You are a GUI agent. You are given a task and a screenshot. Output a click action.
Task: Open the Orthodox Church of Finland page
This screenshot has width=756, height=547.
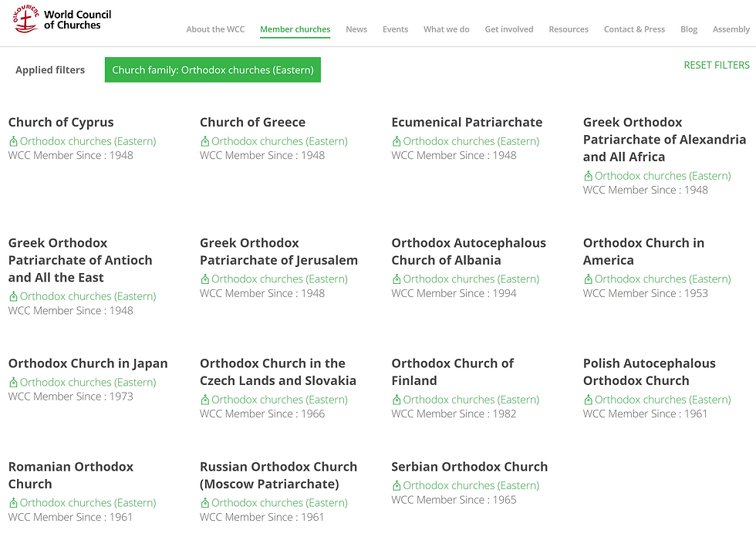(x=452, y=372)
